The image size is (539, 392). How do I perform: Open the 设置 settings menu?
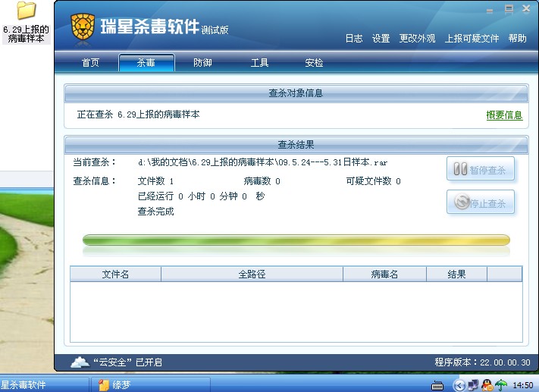(381, 38)
